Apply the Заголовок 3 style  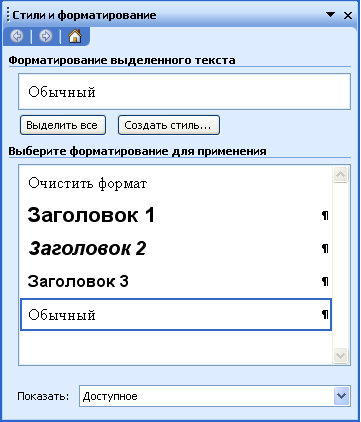(x=176, y=281)
